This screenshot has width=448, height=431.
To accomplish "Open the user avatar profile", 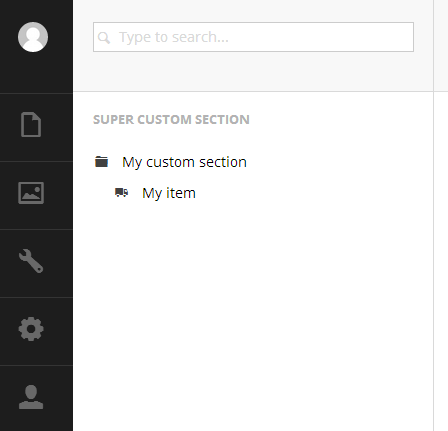I will click(33, 37).
